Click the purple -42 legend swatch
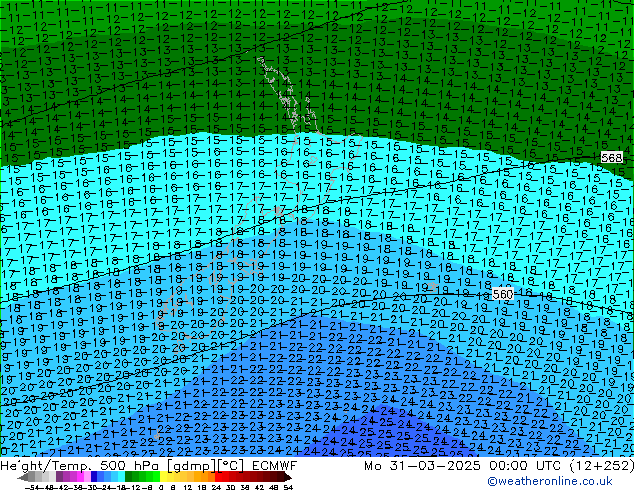Viewport: 634px width, 490px height. pos(59,477)
